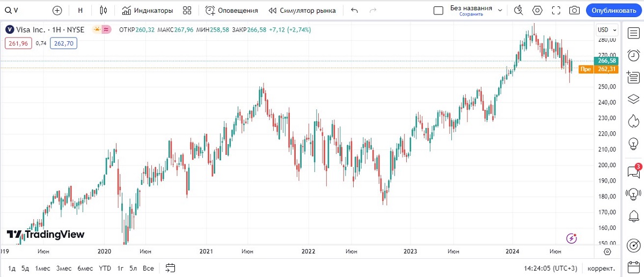644x277 pixels.
Task: Select the YTD time range
Action: coord(105,268)
